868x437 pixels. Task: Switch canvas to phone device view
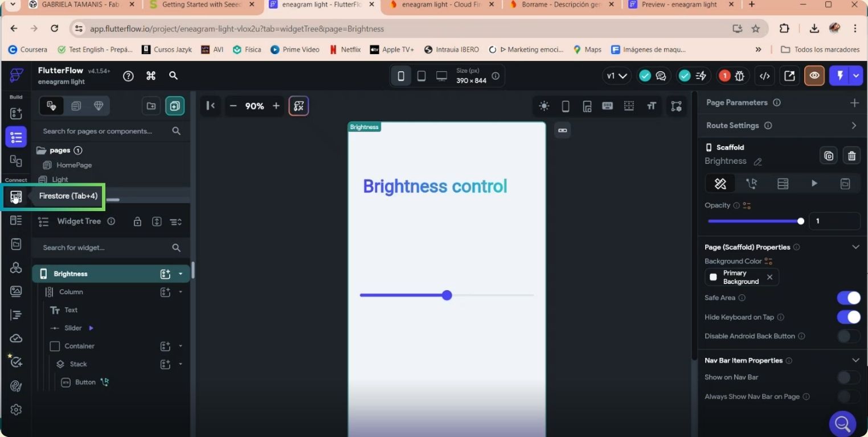[401, 76]
